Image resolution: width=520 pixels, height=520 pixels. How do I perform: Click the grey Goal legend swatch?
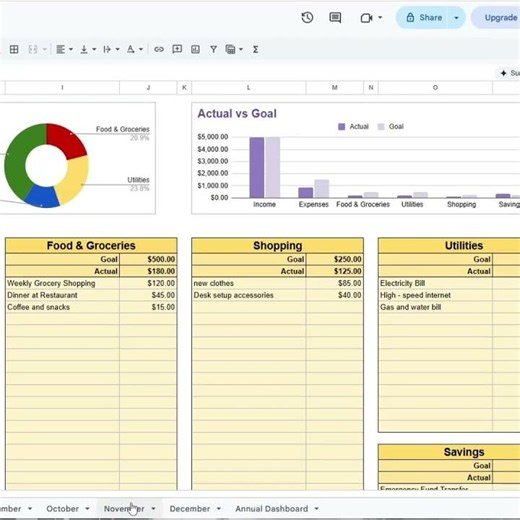coord(381,127)
